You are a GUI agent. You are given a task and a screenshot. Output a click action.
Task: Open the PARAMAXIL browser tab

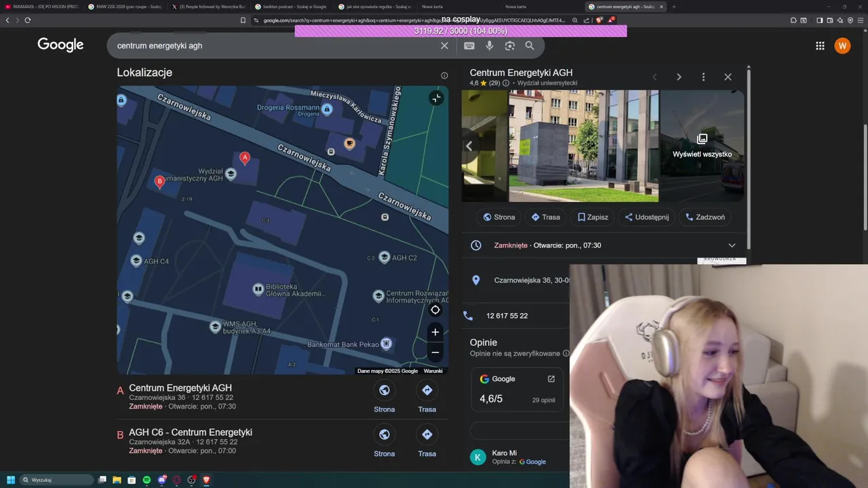[42, 7]
